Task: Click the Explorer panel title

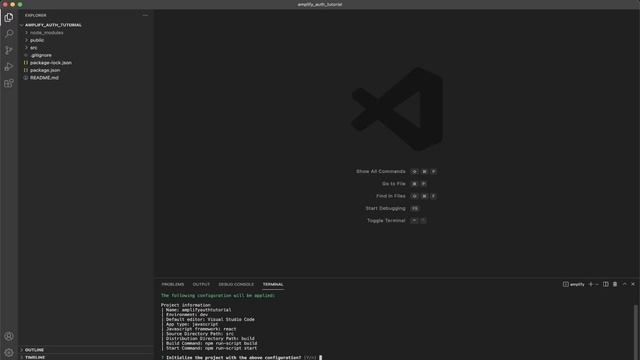Action: point(36,16)
